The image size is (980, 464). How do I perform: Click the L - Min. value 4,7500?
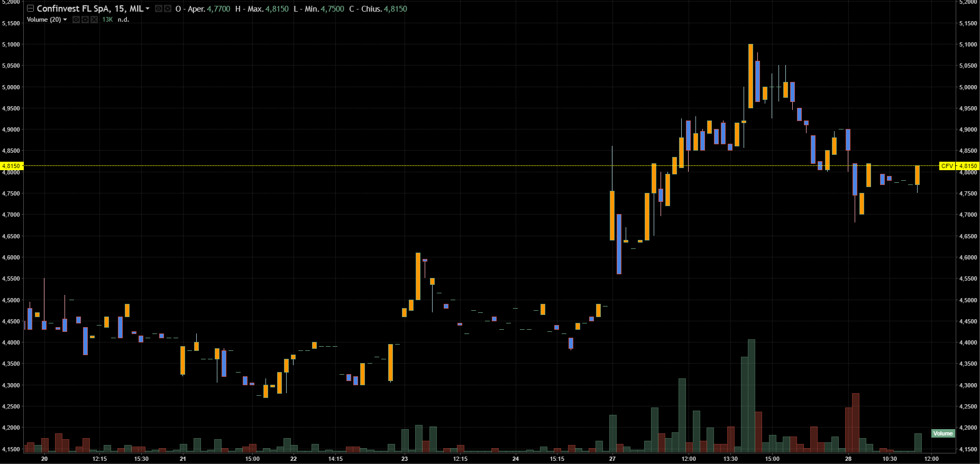pyautogui.click(x=332, y=9)
